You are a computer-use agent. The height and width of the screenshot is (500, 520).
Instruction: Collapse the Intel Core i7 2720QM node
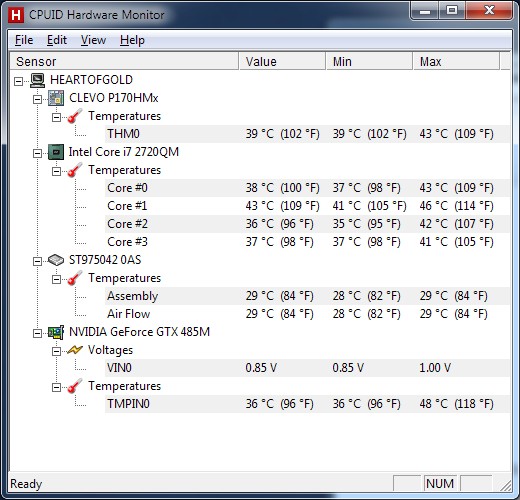pyautogui.click(x=37, y=153)
